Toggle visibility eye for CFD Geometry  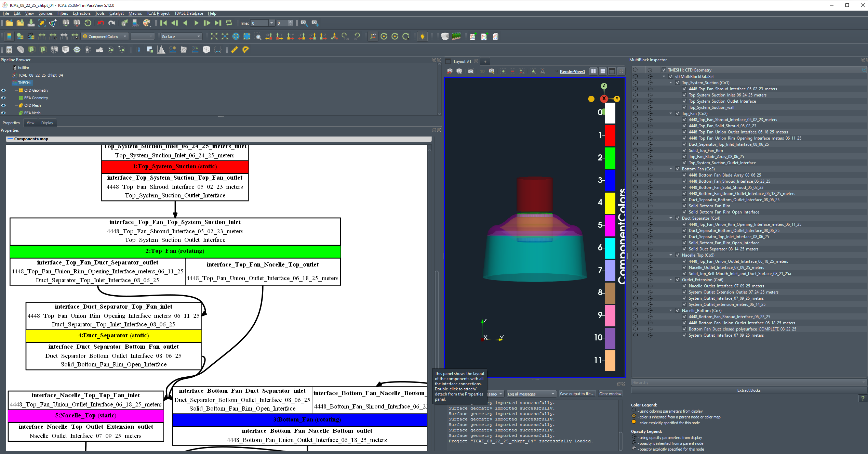(x=3, y=90)
